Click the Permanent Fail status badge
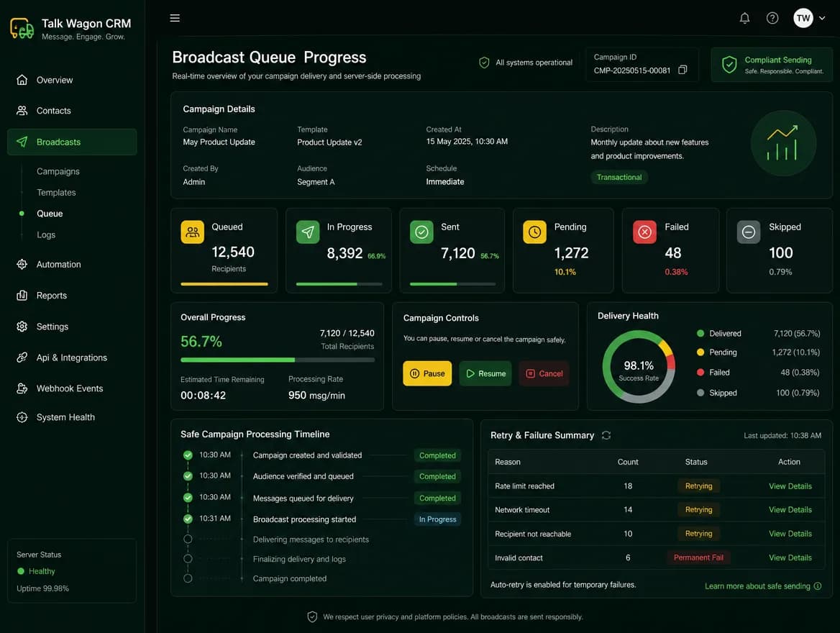This screenshot has width=840, height=633. click(698, 558)
